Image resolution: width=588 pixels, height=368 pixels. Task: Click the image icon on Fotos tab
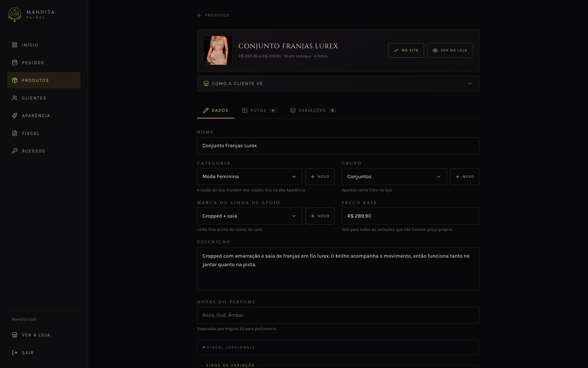click(245, 110)
